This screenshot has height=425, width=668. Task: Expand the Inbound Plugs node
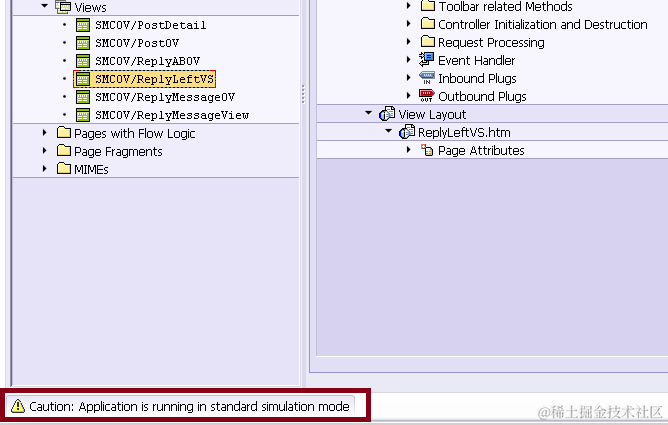[408, 78]
